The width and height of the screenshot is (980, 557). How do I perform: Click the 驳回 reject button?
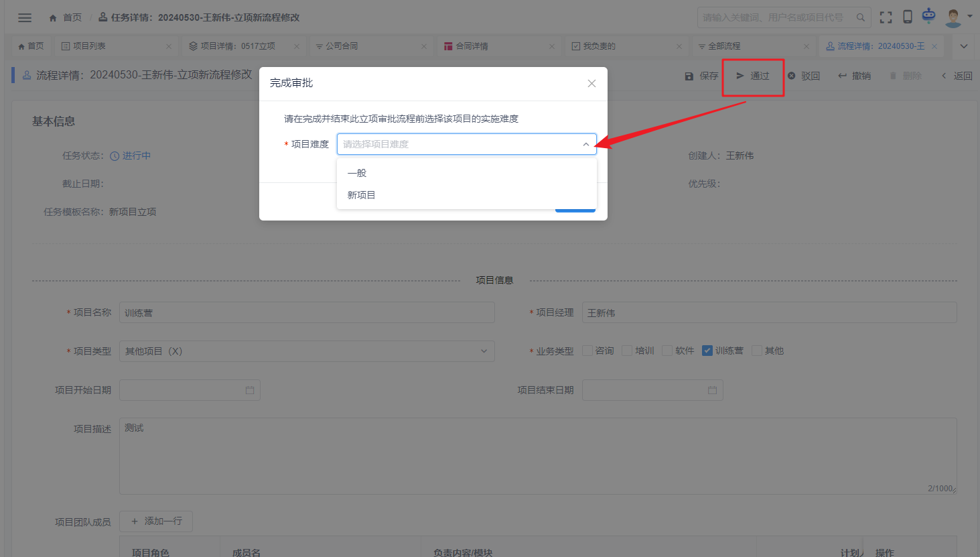[x=804, y=76]
